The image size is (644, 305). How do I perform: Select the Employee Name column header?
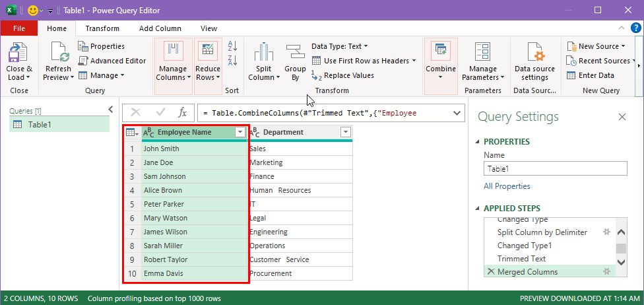coord(185,132)
